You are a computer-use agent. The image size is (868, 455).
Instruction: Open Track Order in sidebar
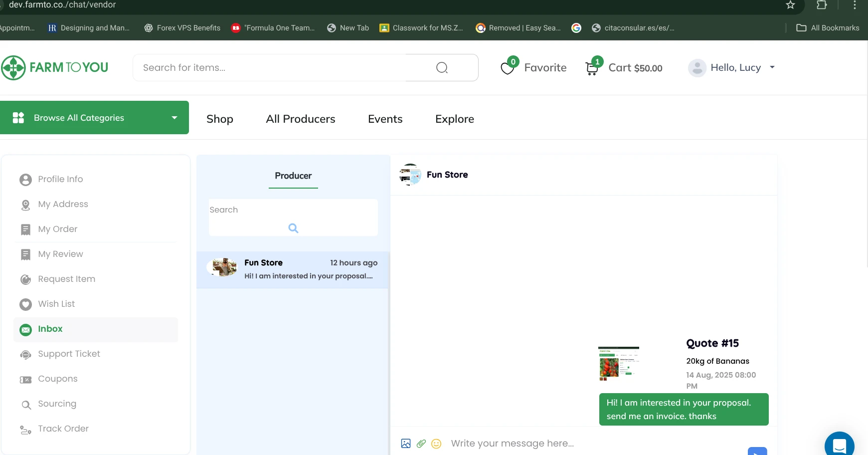[63, 429]
